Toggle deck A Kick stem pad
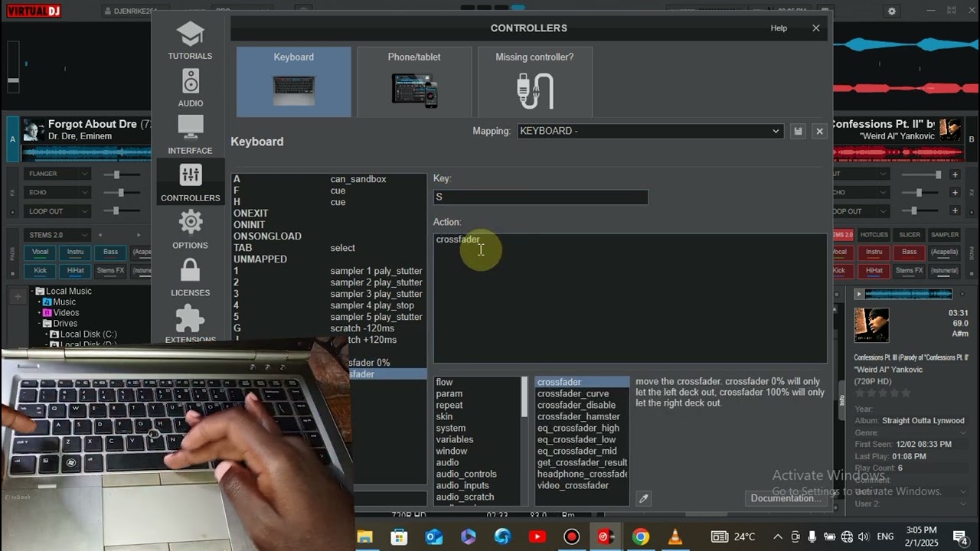 [40, 270]
